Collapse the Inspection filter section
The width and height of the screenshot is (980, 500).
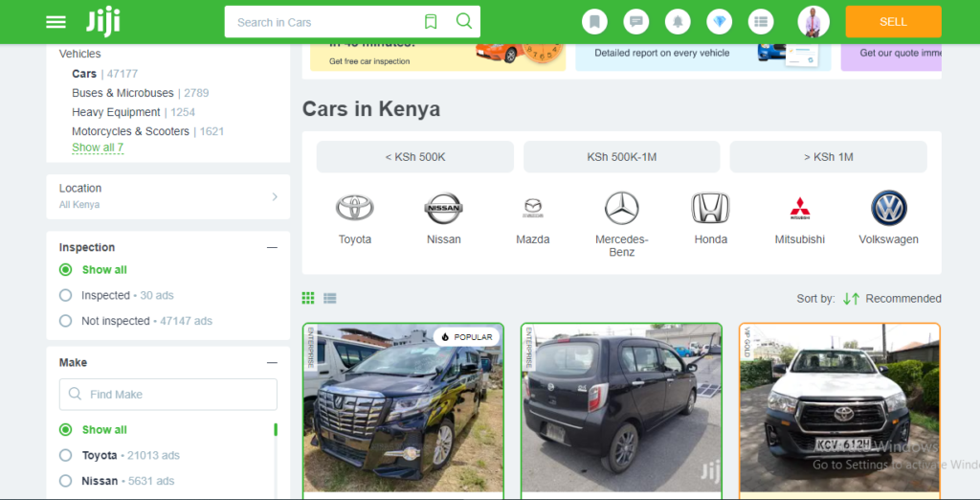pos(272,248)
